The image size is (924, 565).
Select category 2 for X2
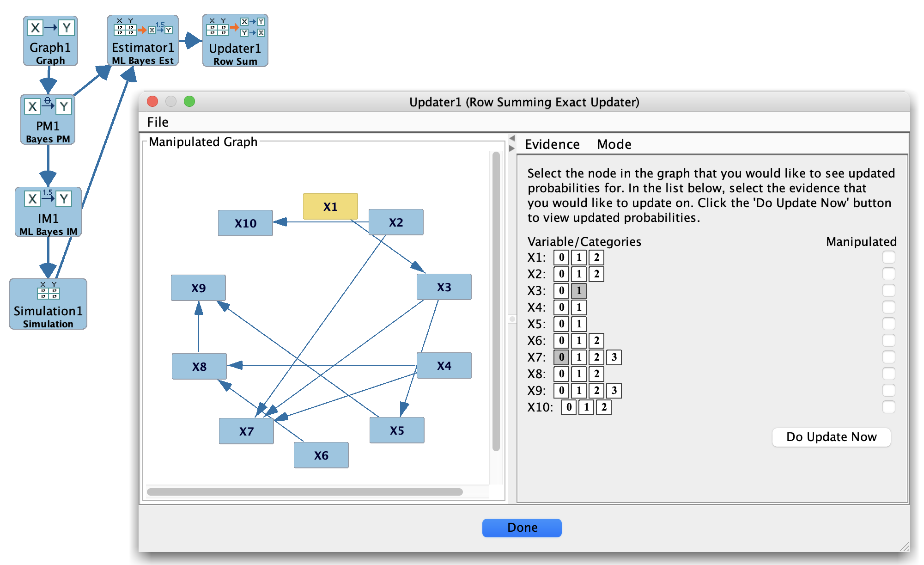click(596, 274)
